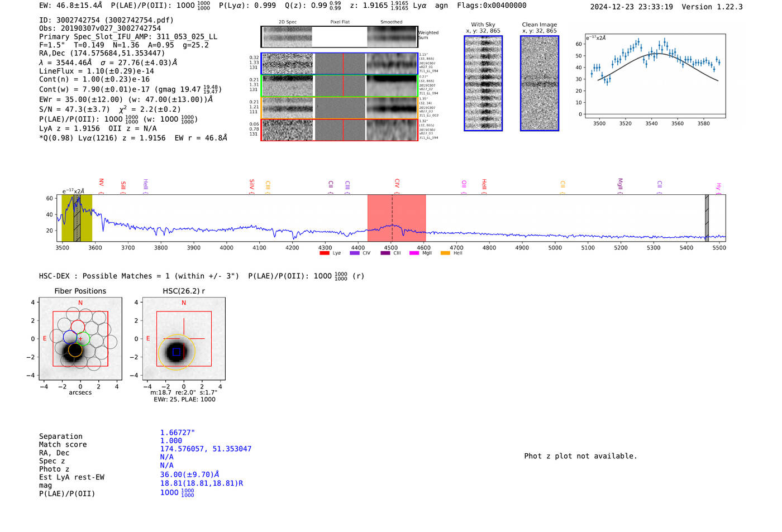Click the match score value '1.000'
The width and height of the screenshot is (782, 532).
(x=171, y=440)
